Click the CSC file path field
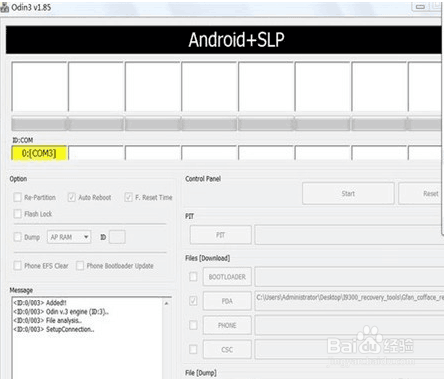This screenshot has height=379, width=444. coord(349,349)
